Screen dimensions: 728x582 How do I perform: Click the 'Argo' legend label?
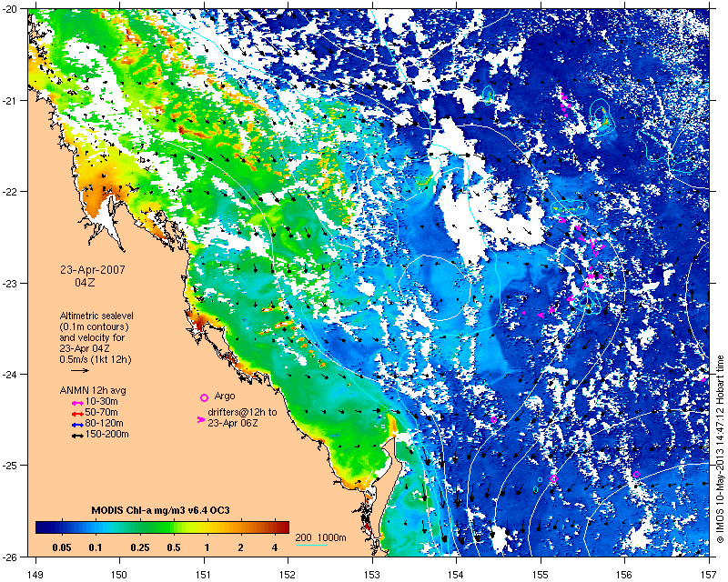pyautogui.click(x=225, y=396)
